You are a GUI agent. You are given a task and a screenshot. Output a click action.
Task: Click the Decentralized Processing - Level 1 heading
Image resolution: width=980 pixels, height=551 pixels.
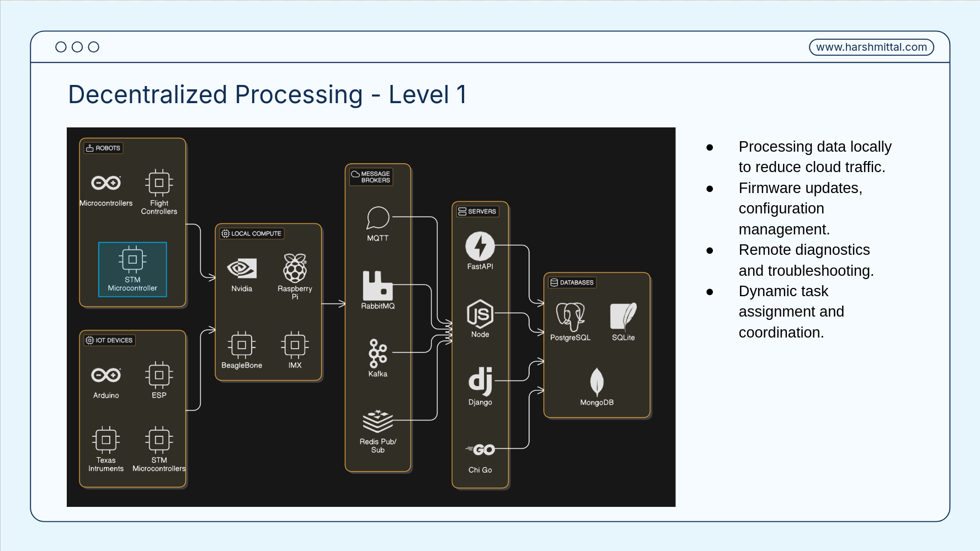268,94
